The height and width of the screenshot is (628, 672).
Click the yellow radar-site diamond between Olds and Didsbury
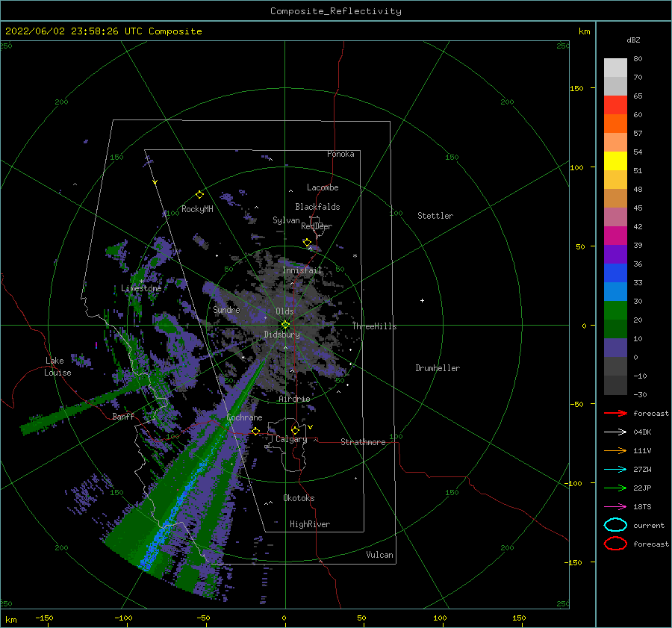[x=285, y=325]
